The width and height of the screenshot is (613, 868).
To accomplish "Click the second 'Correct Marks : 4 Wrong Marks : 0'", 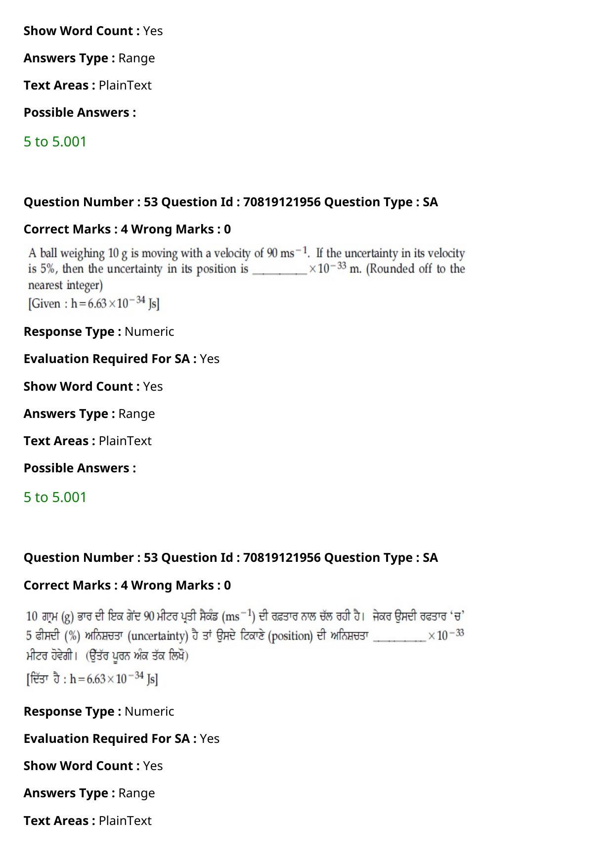I will pos(127,585).
